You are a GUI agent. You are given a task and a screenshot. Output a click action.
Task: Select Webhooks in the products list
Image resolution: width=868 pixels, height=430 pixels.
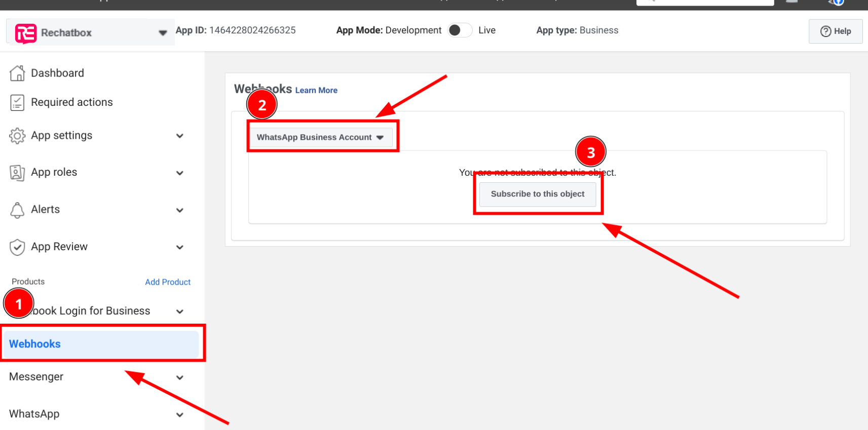101,344
